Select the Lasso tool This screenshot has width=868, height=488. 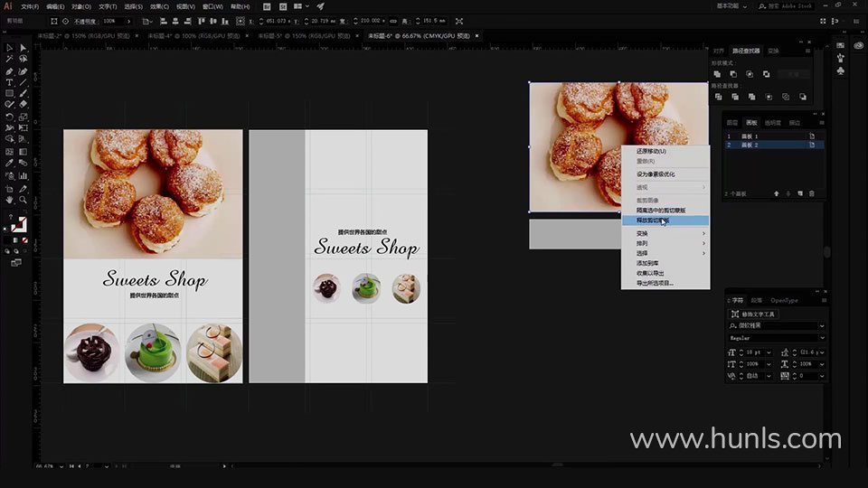(x=24, y=59)
